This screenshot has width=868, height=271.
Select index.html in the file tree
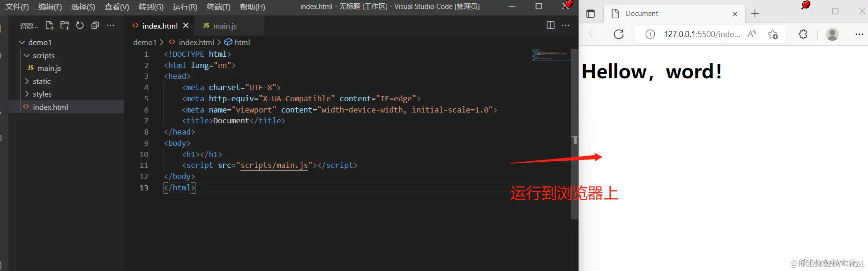pos(66,107)
